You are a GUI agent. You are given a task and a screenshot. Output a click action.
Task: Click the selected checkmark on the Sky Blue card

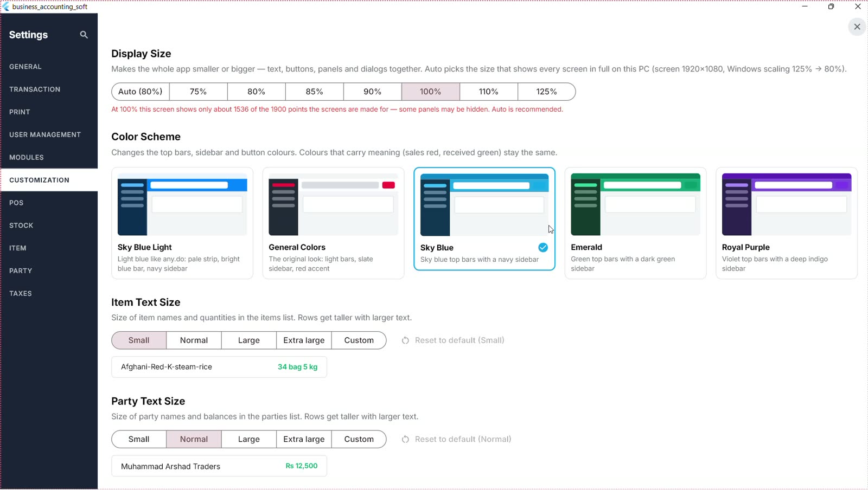pyautogui.click(x=543, y=248)
